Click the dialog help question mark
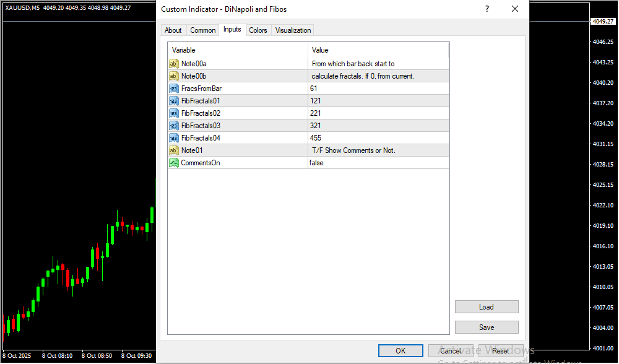The width and height of the screenshot is (619, 364). tap(487, 9)
